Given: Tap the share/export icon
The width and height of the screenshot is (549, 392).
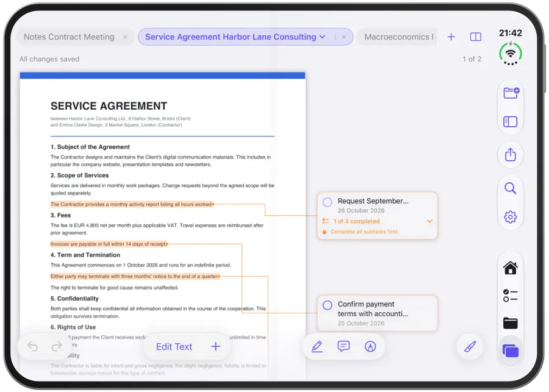Looking at the screenshot, I should 511,154.
